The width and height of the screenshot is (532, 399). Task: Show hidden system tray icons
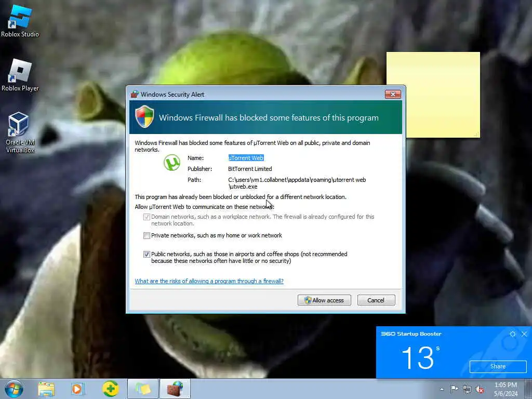[x=442, y=389]
